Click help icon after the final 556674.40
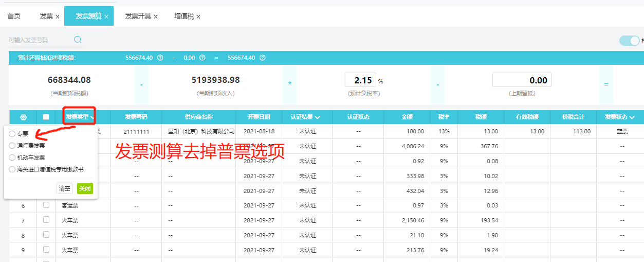This screenshot has width=644, height=262. pyautogui.click(x=263, y=58)
